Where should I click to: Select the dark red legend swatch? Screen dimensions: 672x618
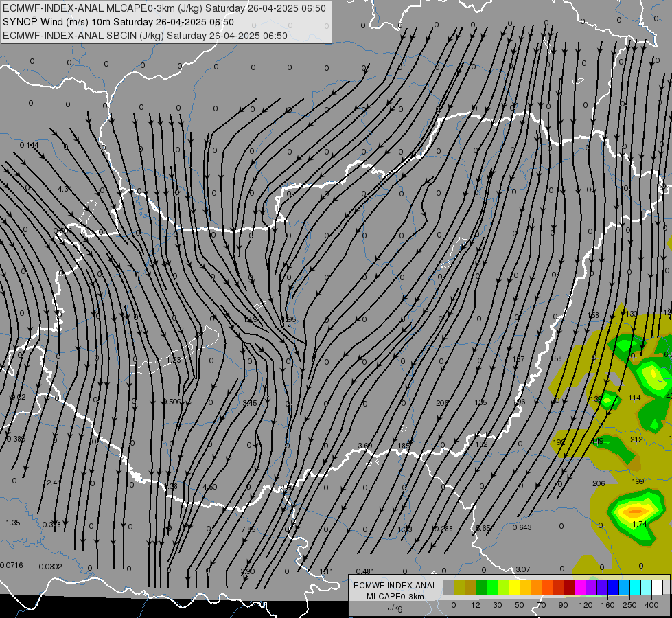569,588
